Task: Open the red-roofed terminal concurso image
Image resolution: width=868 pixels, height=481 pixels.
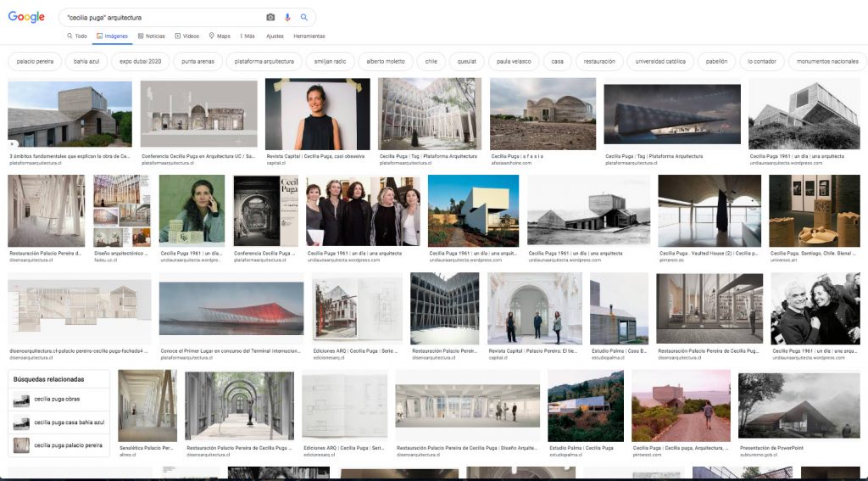Action: click(231, 308)
